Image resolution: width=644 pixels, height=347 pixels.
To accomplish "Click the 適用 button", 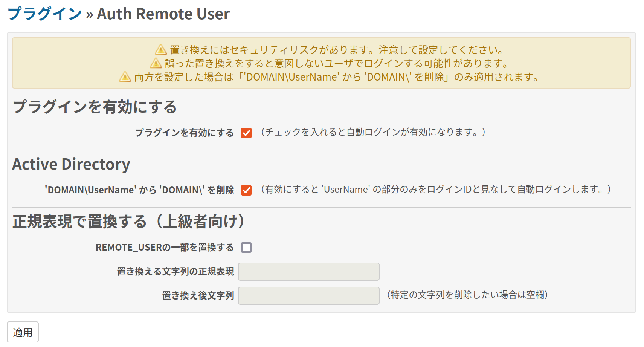I will pyautogui.click(x=23, y=332).
